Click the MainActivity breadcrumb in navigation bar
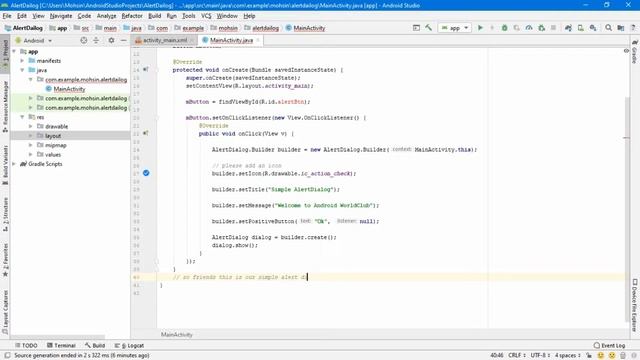Viewport: 640px width, 360px height. (x=305, y=28)
